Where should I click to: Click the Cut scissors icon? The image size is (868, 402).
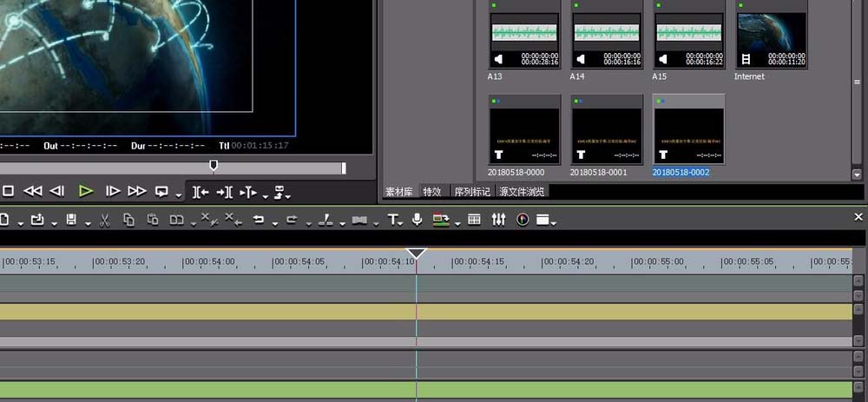click(104, 220)
